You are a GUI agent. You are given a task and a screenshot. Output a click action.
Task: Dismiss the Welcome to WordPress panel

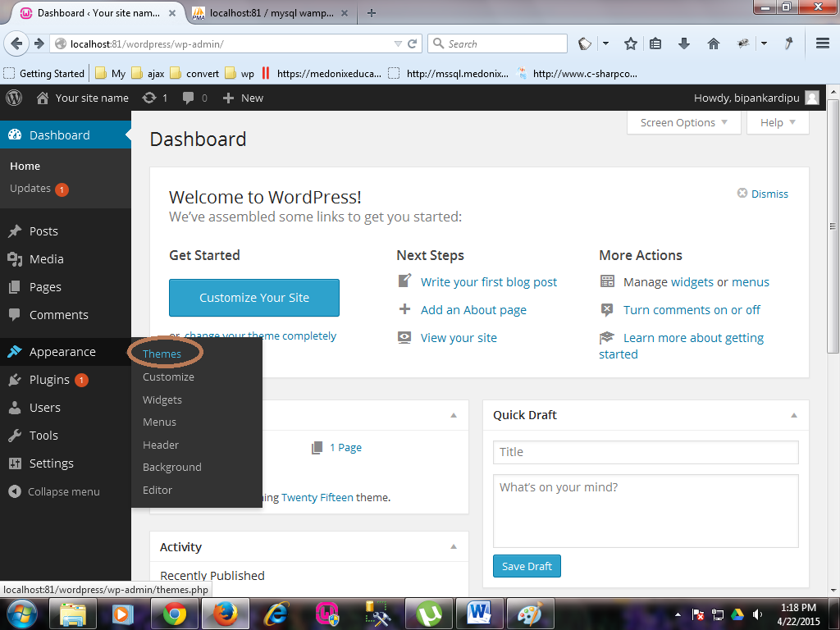click(763, 194)
